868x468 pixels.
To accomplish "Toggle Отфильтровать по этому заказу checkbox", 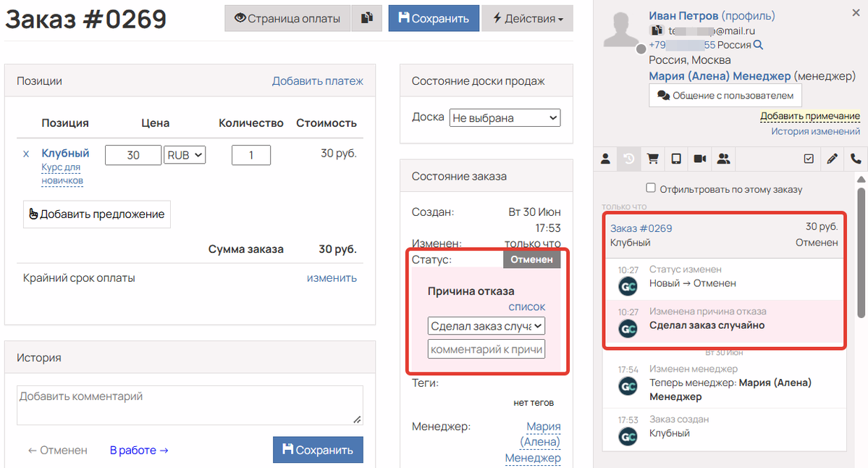I will click(x=651, y=188).
